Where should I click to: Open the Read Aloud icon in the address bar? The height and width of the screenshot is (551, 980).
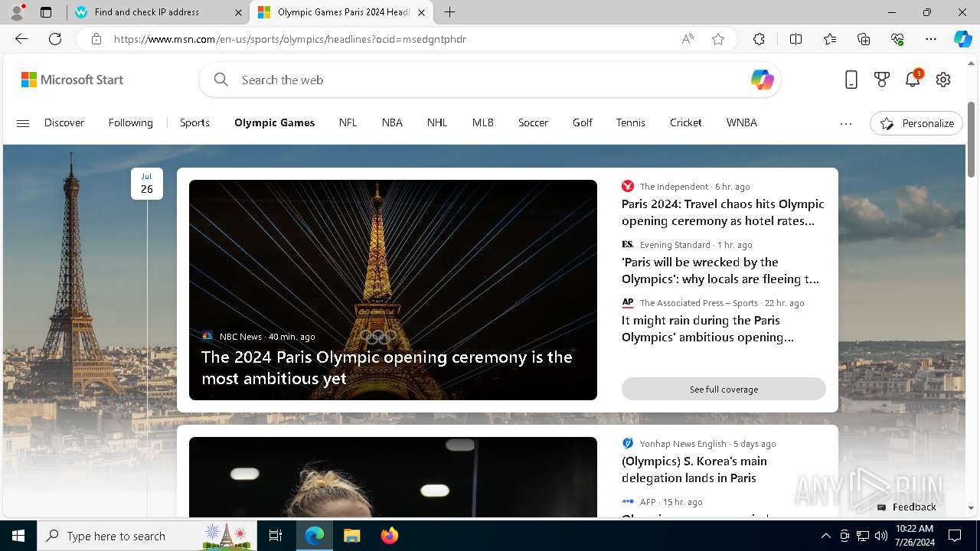(688, 39)
